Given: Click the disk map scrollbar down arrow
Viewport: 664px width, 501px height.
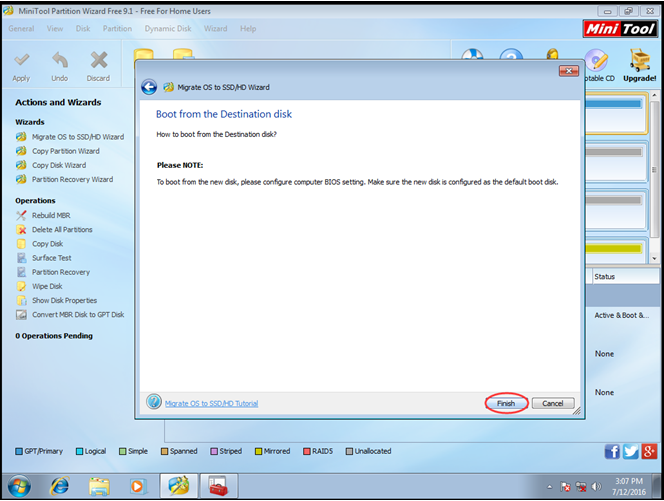Looking at the screenshot, I should tap(655, 258).
